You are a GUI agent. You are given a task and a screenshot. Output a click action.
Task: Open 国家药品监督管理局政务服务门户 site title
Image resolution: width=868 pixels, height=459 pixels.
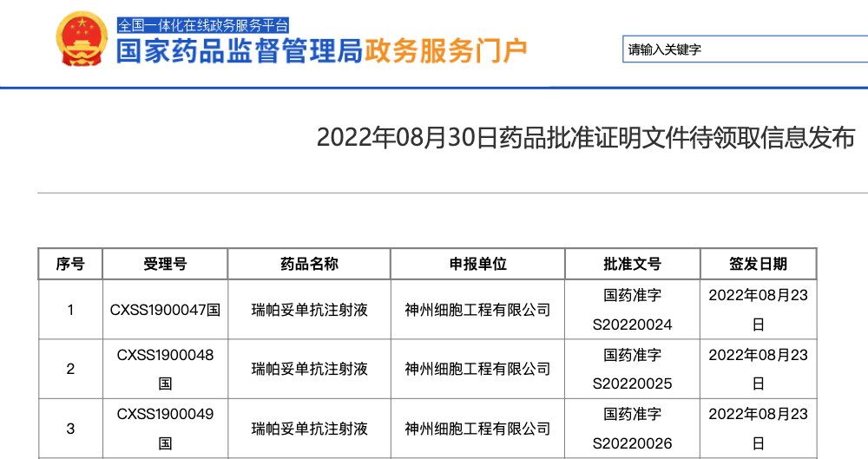322,51
